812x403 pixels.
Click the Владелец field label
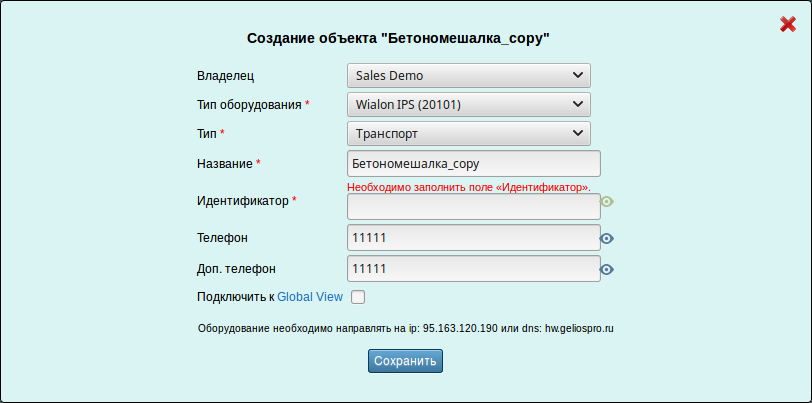[x=226, y=76]
